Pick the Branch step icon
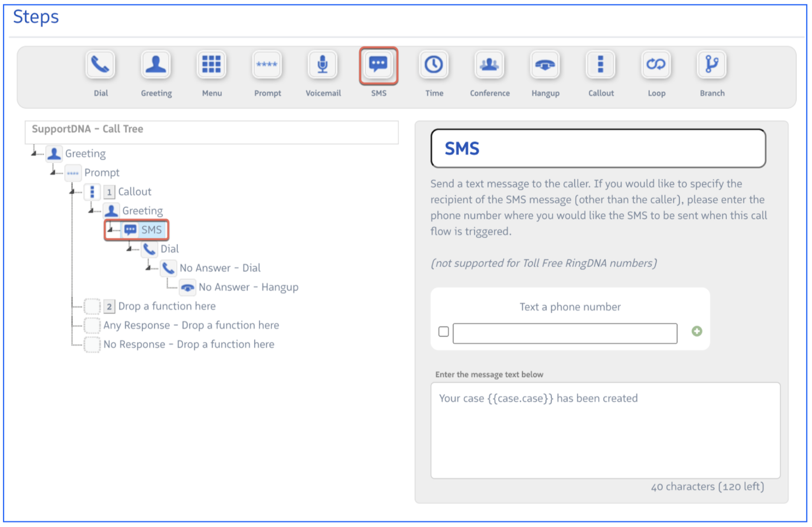The image size is (812, 527). pyautogui.click(x=712, y=65)
